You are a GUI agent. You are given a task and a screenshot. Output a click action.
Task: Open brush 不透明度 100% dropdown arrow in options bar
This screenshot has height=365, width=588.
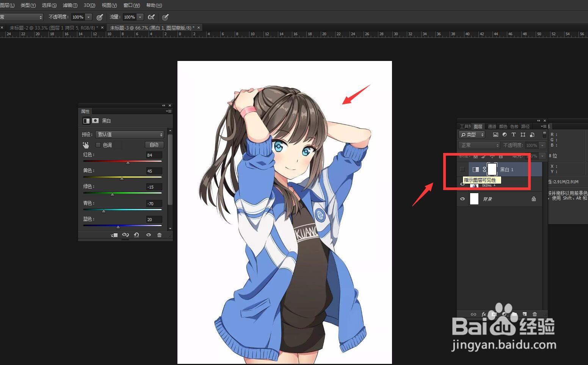click(88, 17)
